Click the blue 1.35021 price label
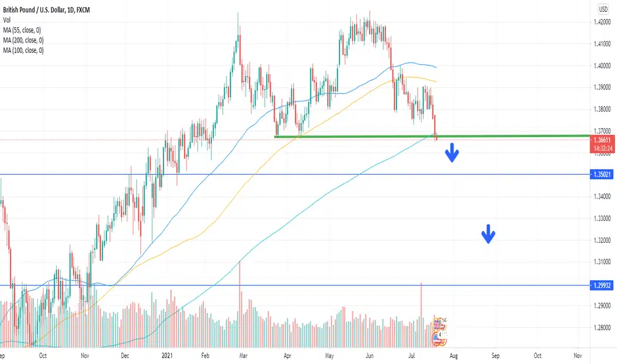617x364 pixels. click(602, 174)
